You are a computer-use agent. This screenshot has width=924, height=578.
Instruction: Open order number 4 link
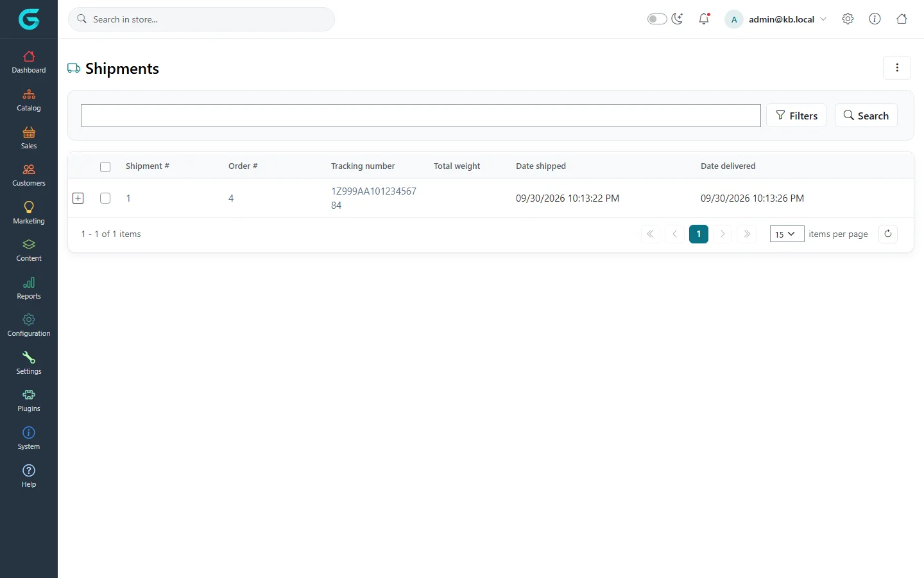[x=231, y=198]
